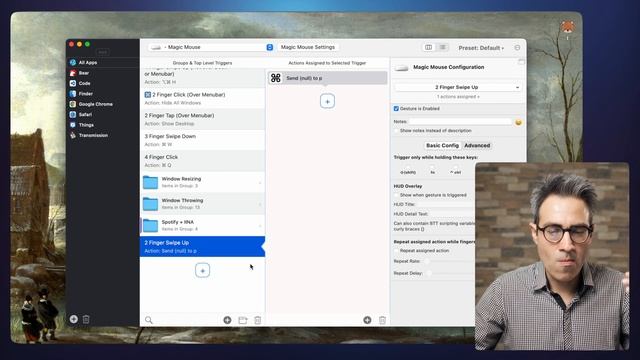The image size is (640, 360).
Task: Expand the 1 actions assigned dropdown
Action: click(458, 97)
